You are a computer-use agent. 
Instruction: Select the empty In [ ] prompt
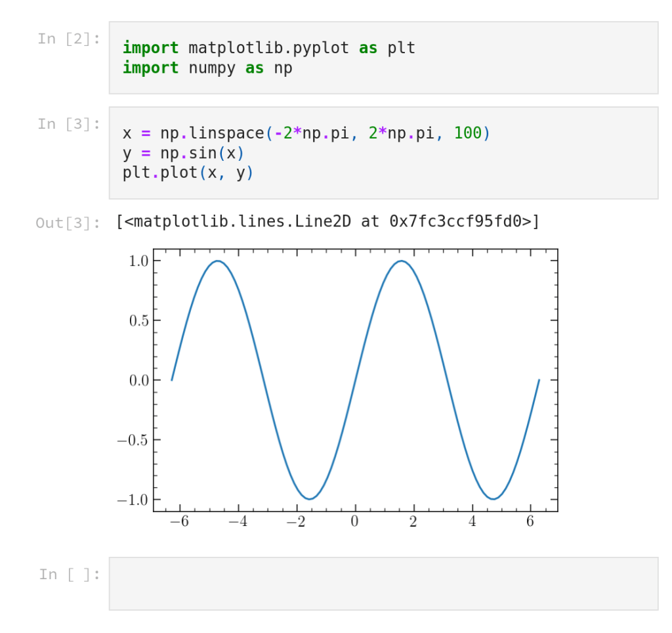click(x=69, y=575)
